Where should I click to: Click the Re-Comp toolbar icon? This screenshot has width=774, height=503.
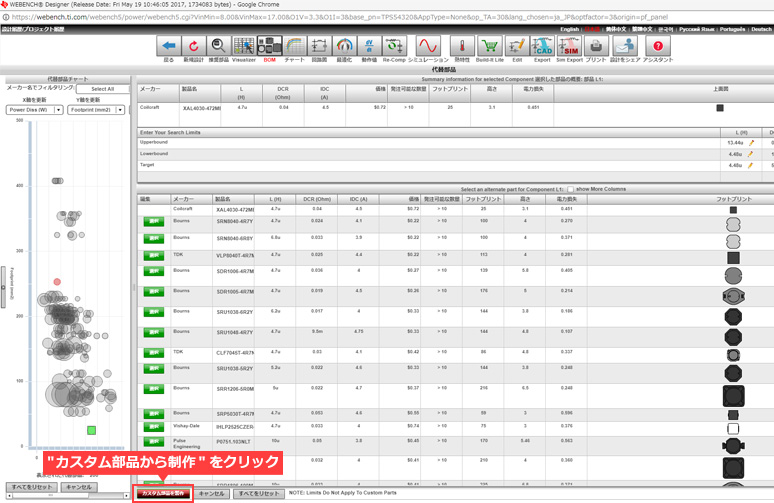(394, 46)
